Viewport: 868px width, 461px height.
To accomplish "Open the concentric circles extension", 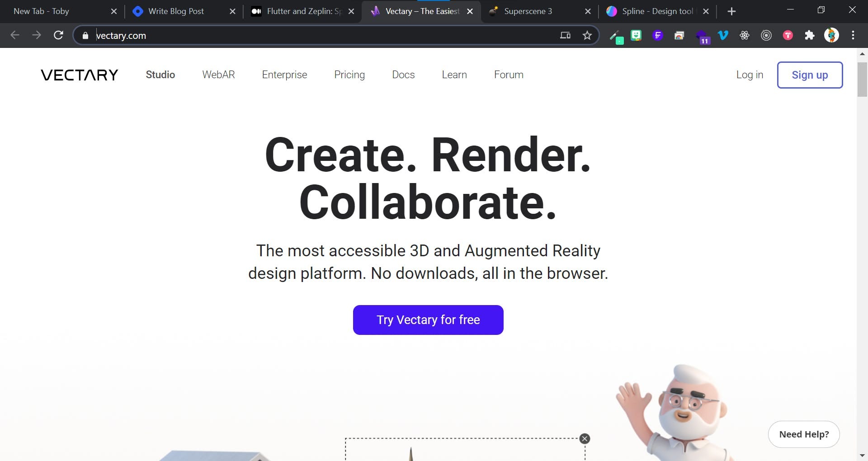I will coord(766,35).
